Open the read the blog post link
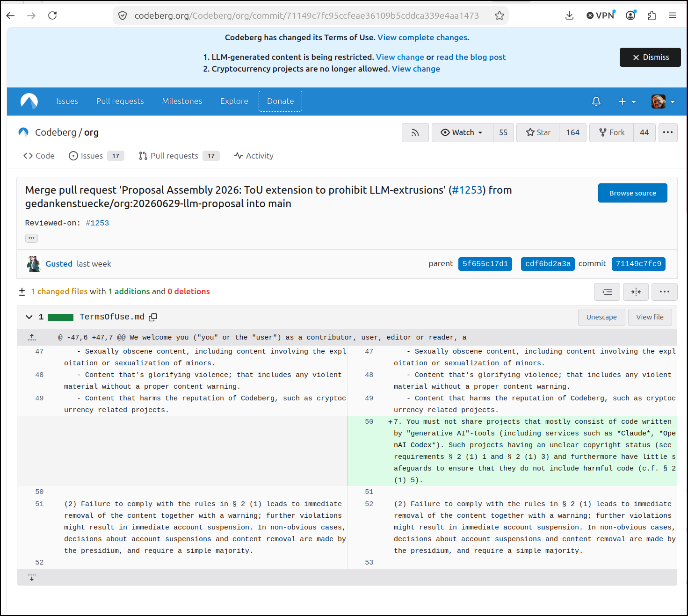The image size is (688, 616). click(x=471, y=57)
